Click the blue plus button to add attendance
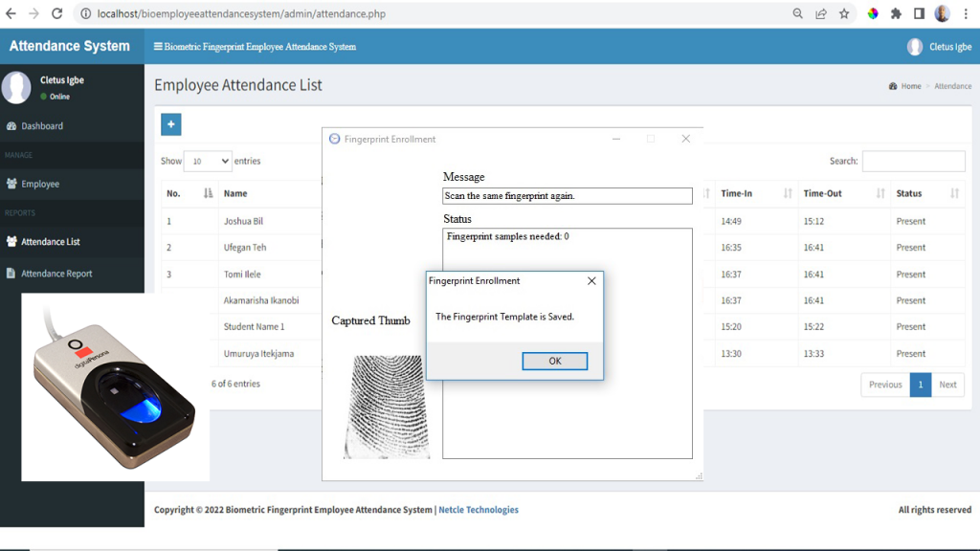 coord(170,124)
